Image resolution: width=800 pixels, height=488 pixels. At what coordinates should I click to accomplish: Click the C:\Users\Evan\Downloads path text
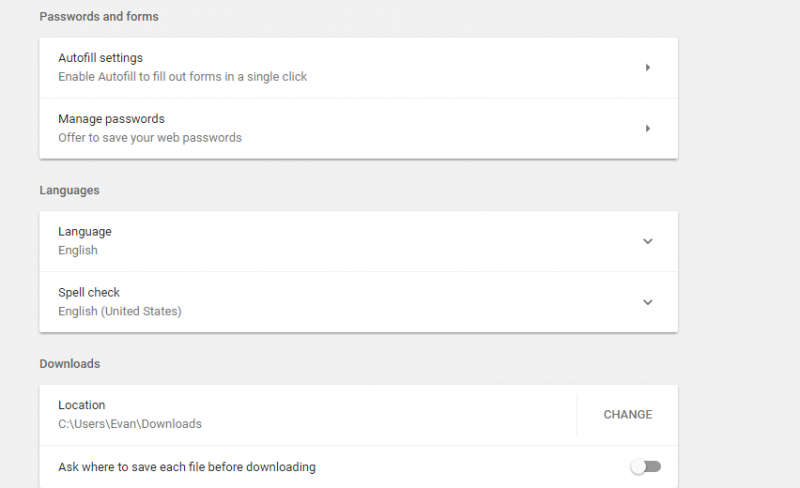(x=130, y=424)
